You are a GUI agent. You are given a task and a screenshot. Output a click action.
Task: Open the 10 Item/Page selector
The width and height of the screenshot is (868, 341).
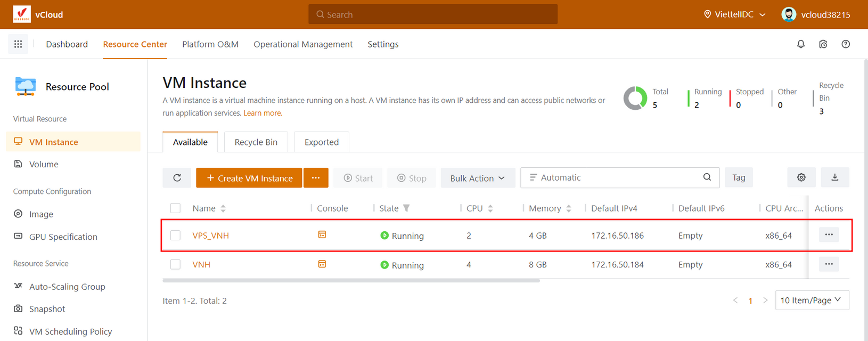point(812,301)
